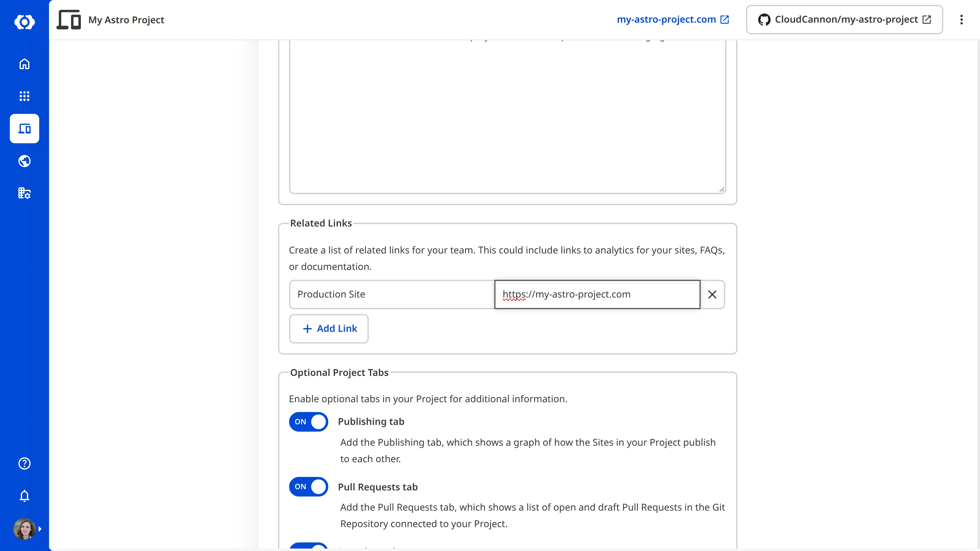The width and height of the screenshot is (980, 551).
Task: Click the Add Link button
Action: pos(329,328)
